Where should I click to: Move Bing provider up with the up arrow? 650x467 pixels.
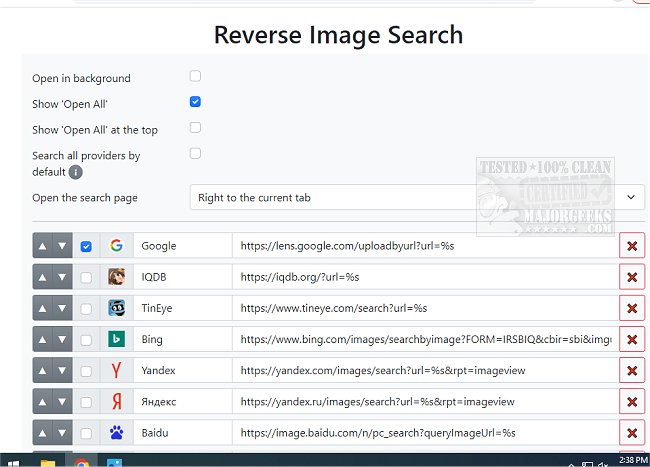coord(42,340)
